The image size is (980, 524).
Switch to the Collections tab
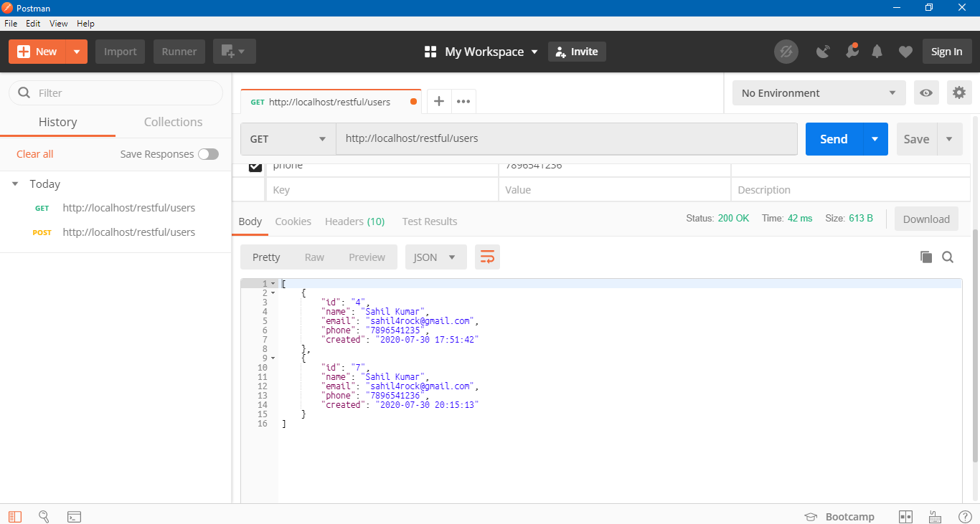[172, 122]
